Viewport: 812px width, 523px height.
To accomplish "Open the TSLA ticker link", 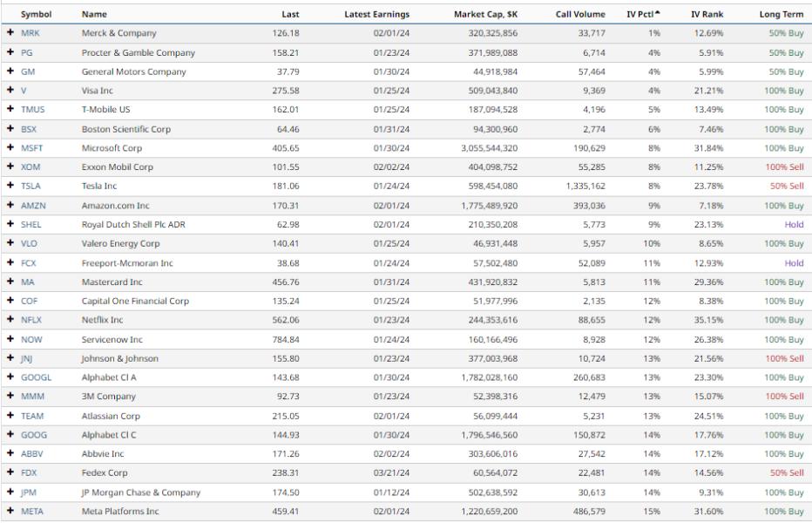I will coord(30,186).
